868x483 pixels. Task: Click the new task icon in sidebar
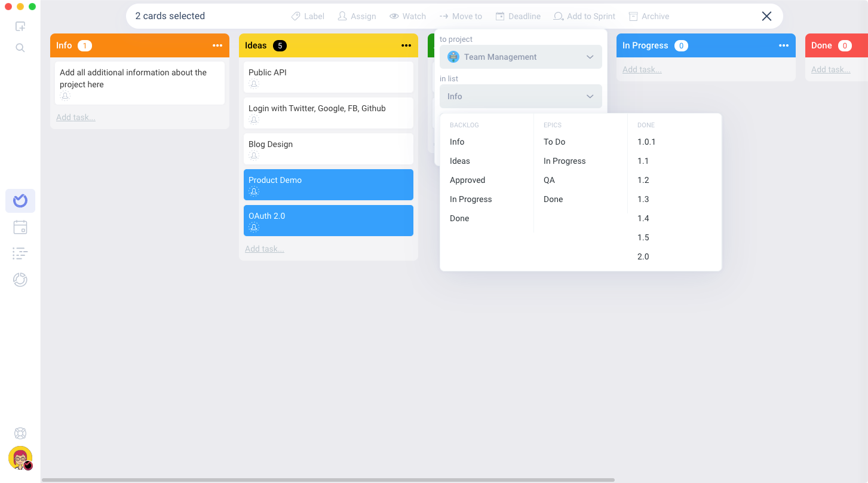point(20,26)
